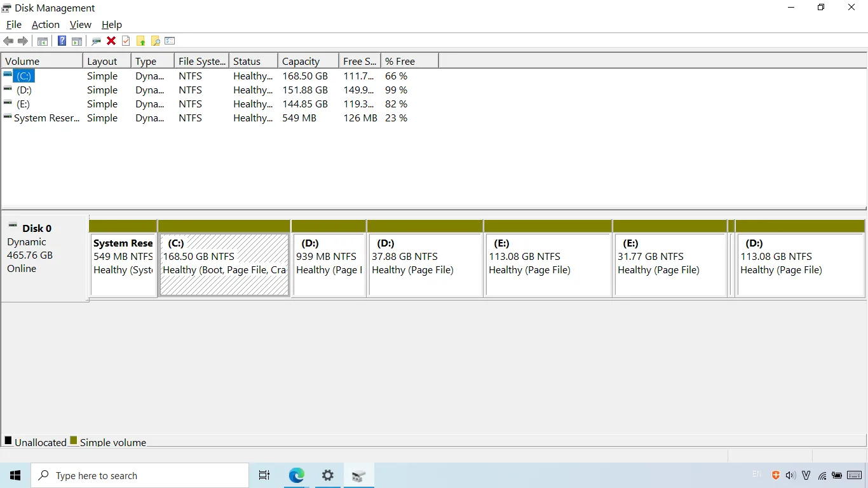The height and width of the screenshot is (488, 868).
Task: Open volume control from the system tray speaker
Action: (x=790, y=475)
